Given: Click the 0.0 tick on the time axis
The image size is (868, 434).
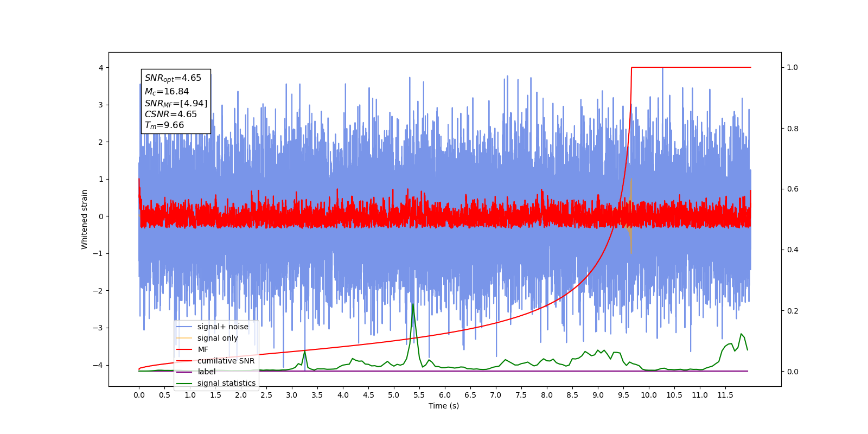Looking at the screenshot, I should click(x=139, y=395).
